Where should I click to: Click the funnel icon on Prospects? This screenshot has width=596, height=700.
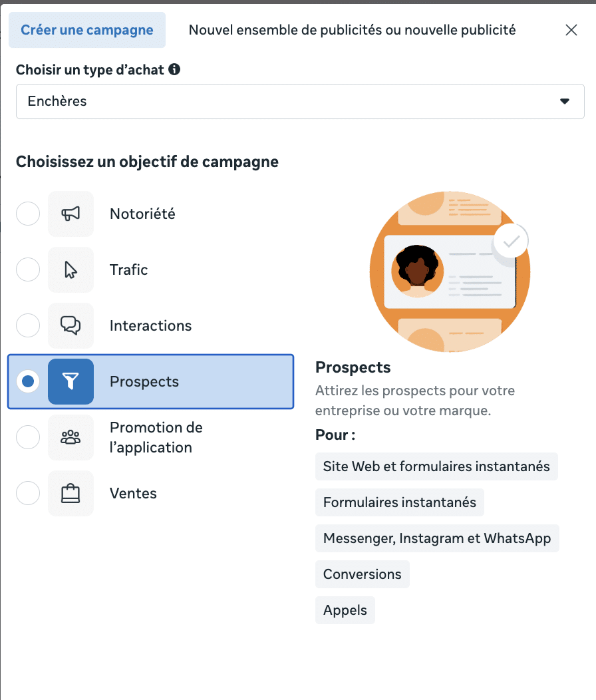[x=71, y=381]
